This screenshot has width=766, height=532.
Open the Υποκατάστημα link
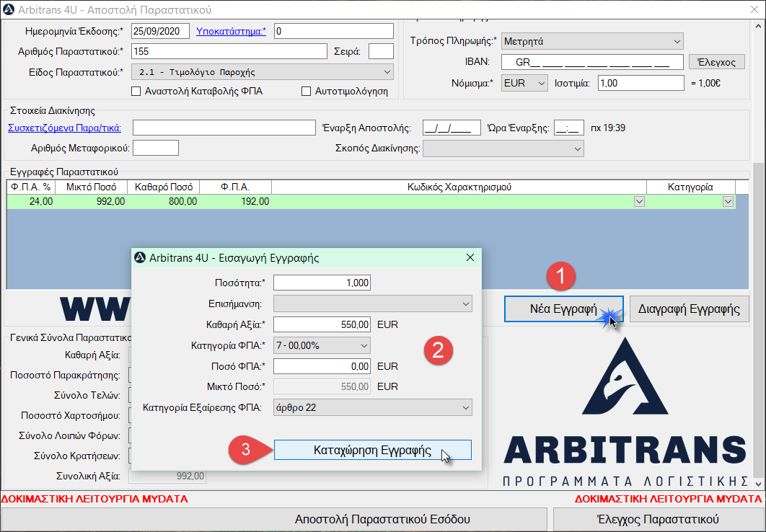point(231,31)
